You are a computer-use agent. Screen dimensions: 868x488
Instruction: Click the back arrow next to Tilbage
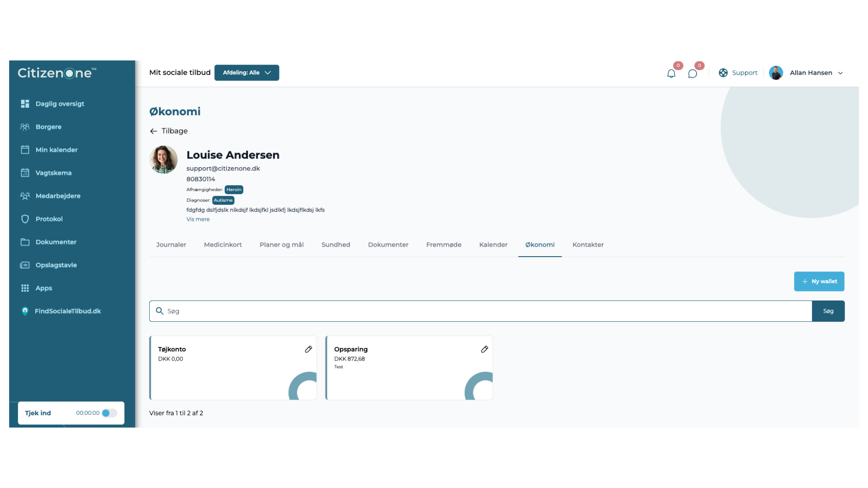154,131
